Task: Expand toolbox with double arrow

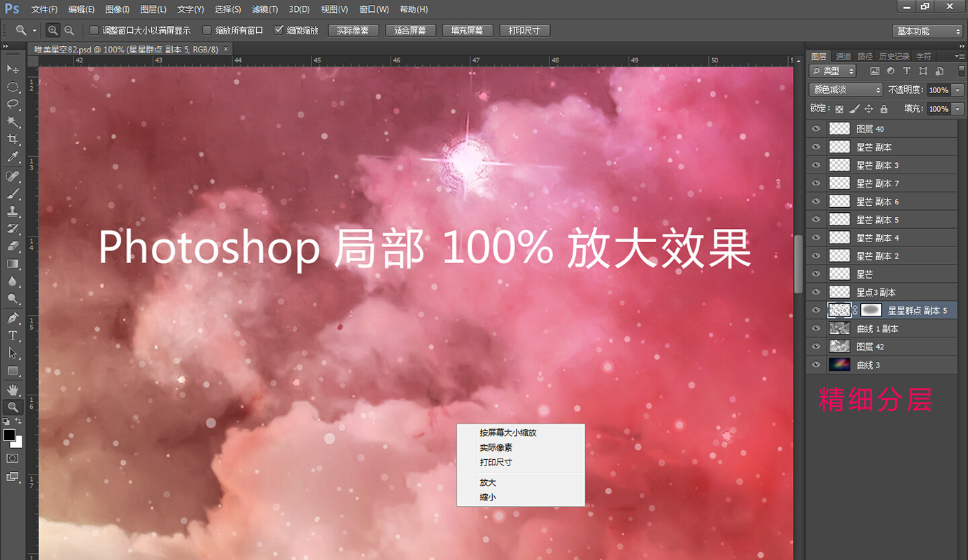Action: pyautogui.click(x=7, y=46)
